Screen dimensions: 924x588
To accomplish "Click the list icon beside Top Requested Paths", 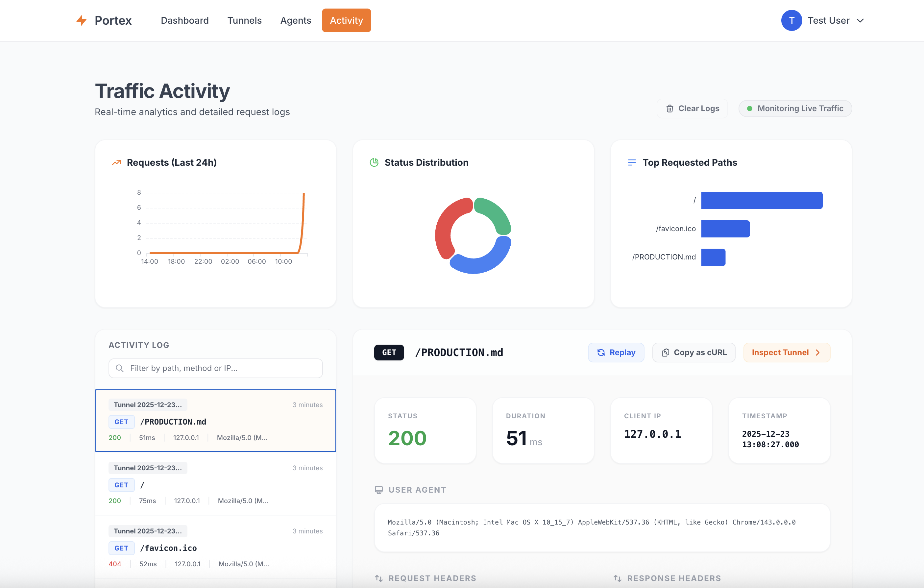I will (x=632, y=162).
